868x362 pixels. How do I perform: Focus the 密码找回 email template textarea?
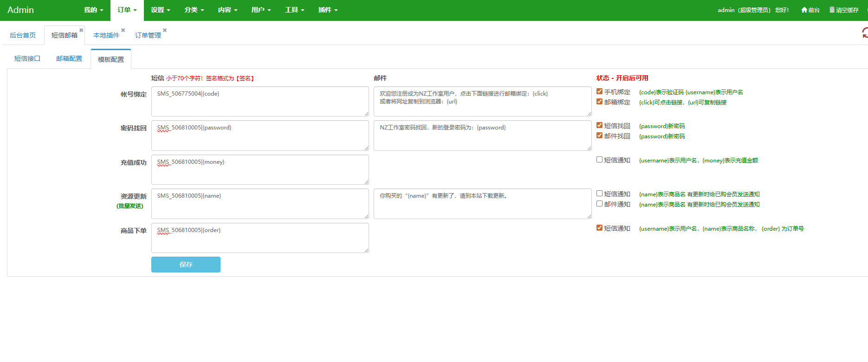483,136
